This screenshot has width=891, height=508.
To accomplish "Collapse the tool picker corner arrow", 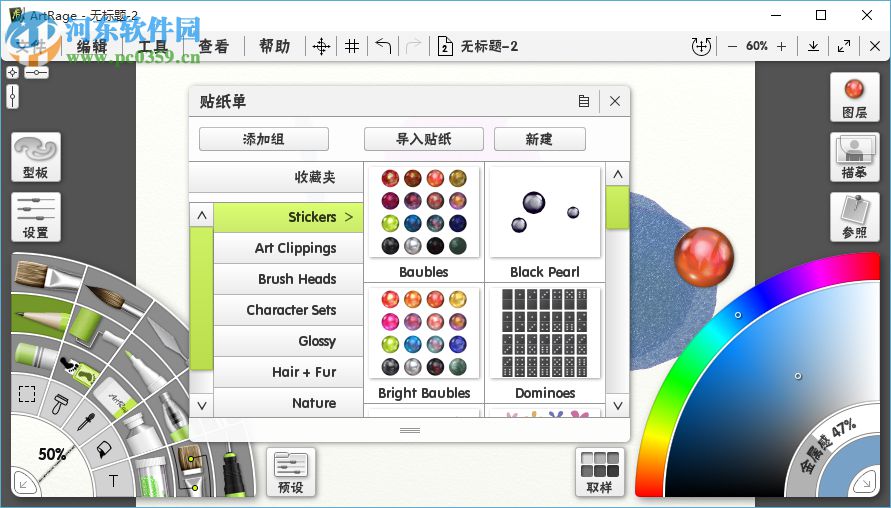I will (x=25, y=484).
